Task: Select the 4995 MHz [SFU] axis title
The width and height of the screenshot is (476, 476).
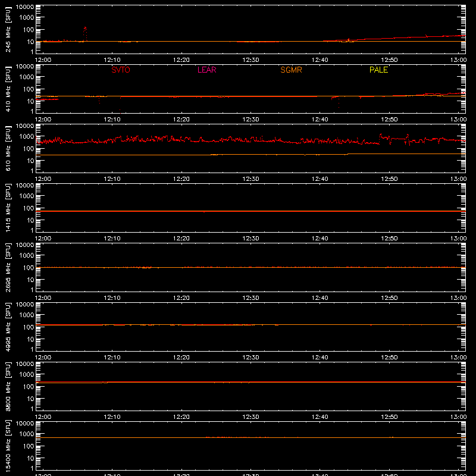Action: [x=8, y=327]
